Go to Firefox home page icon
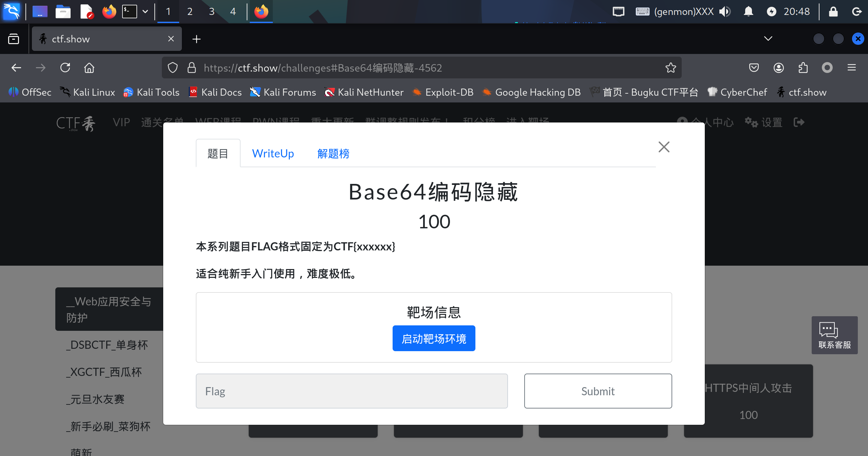This screenshot has height=456, width=868. point(89,68)
